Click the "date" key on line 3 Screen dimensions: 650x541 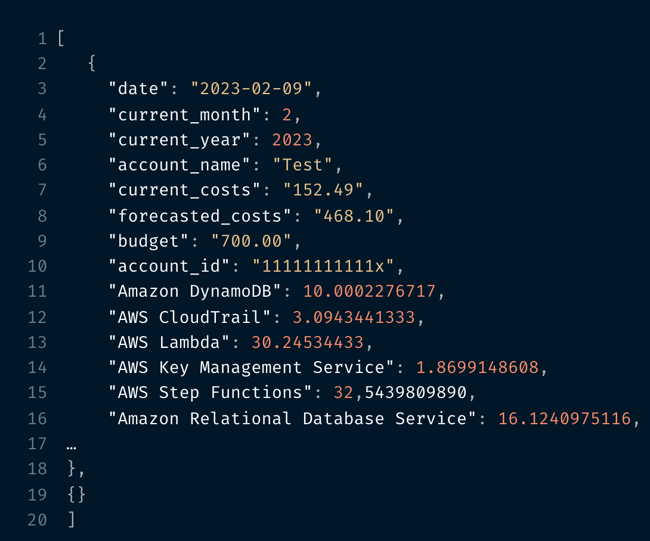(138, 88)
